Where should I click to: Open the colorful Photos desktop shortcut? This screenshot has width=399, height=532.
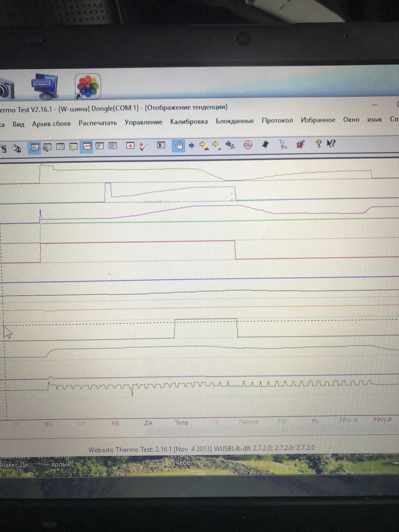(88, 86)
